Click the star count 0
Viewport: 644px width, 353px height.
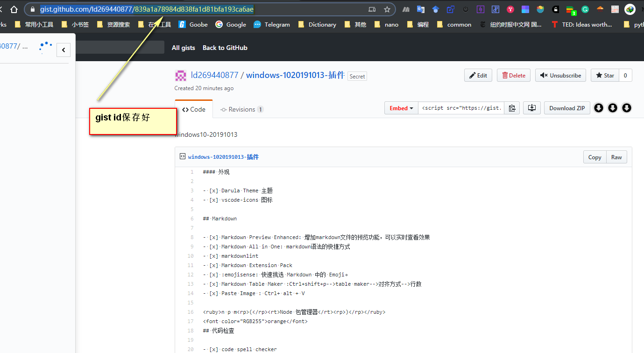coord(625,75)
